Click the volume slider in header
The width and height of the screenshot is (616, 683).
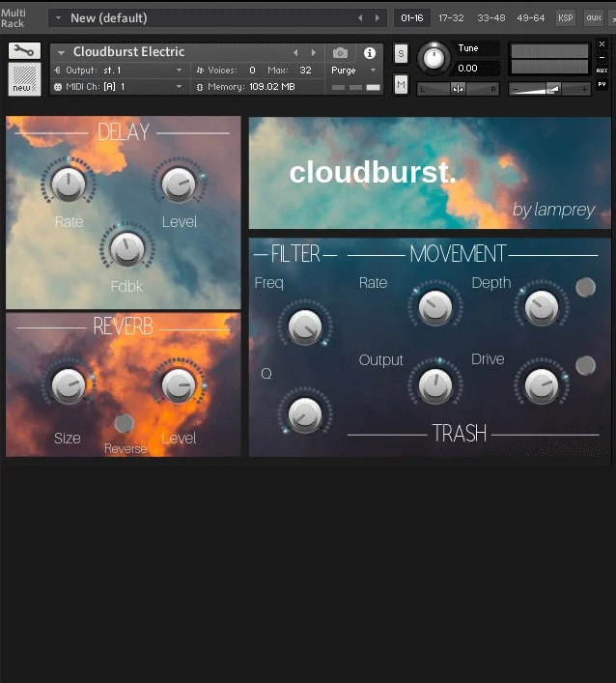[x=549, y=89]
